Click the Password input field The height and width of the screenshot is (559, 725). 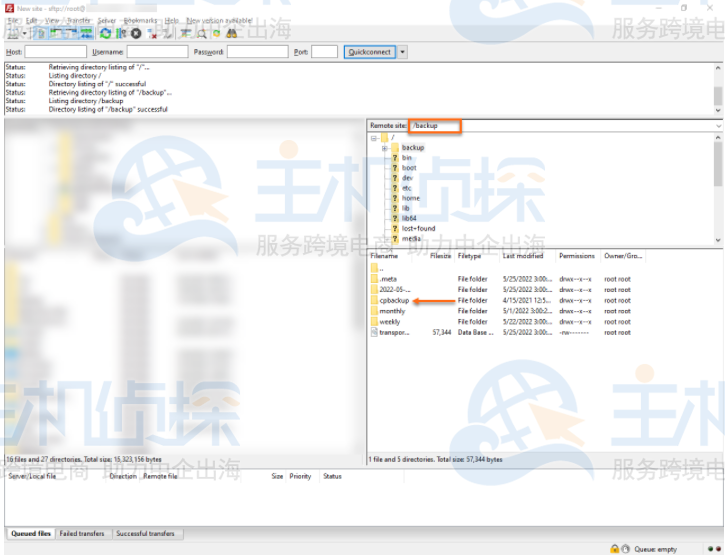pos(258,52)
